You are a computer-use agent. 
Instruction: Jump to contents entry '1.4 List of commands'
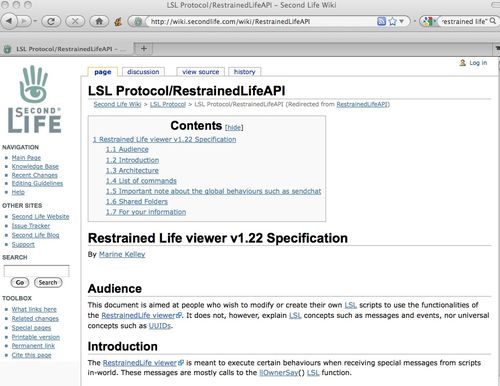coord(141,181)
